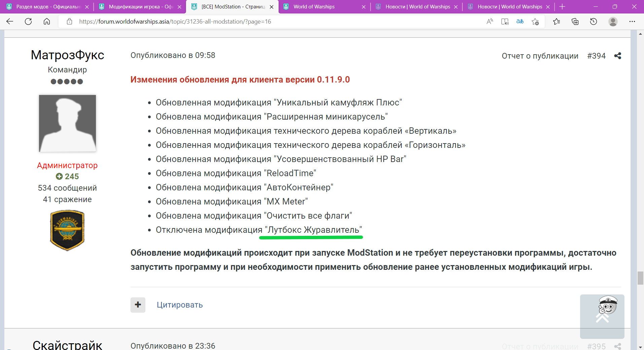Screen dimensions: 644x350
Task: Jump to top with the sailor arrow button
Action: (602, 317)
